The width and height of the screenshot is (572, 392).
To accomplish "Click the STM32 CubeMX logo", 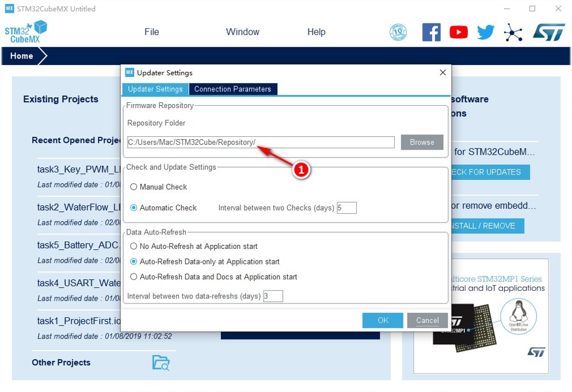I will point(26,32).
